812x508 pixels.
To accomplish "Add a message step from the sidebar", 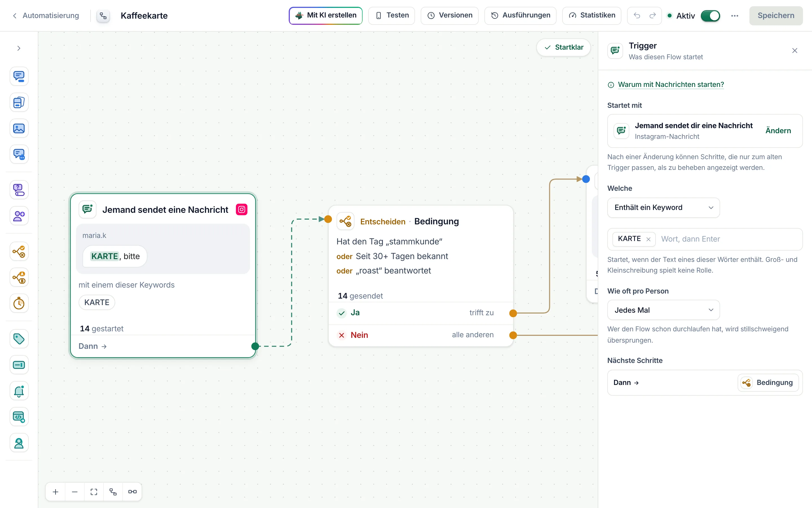I will click(19, 76).
